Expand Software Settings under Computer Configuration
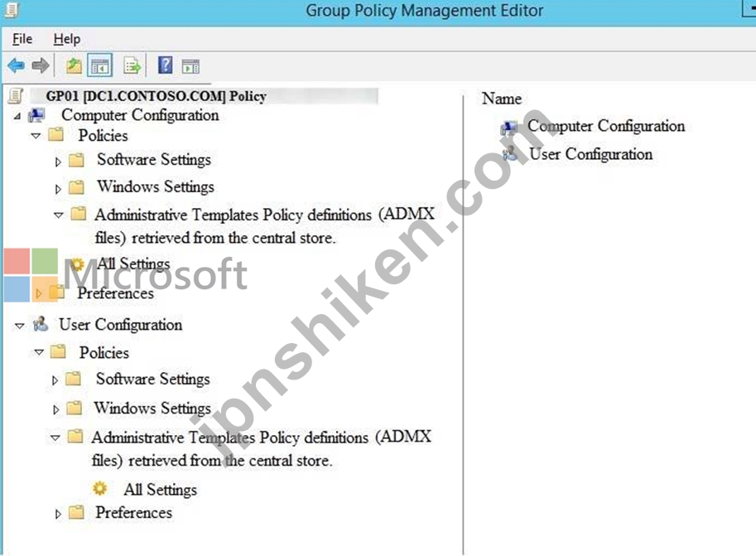Screen dimensions: 756x556 point(58,162)
